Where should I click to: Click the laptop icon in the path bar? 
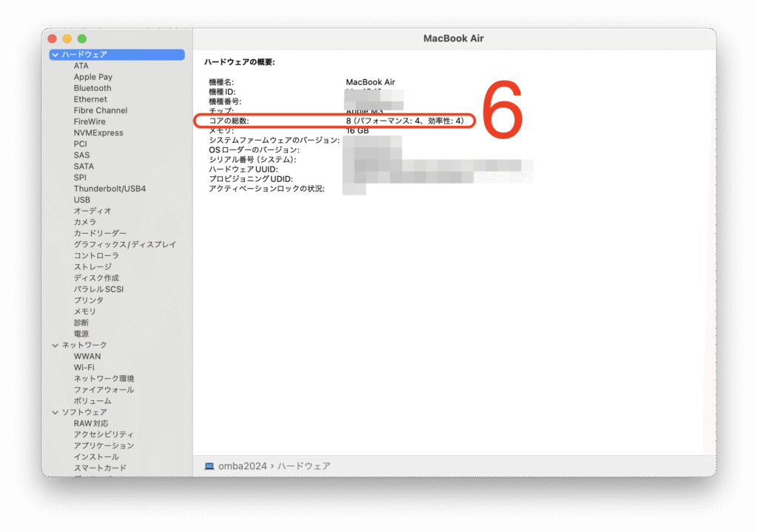(x=209, y=466)
